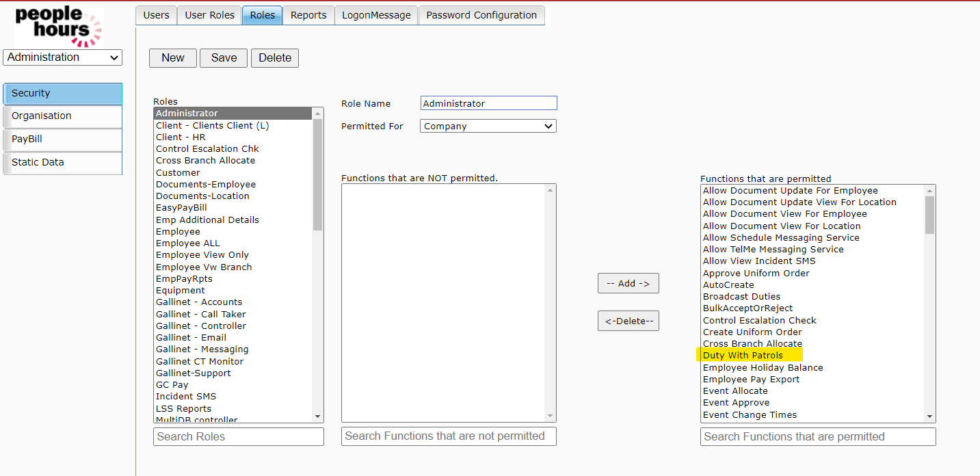
Task: Click the Search Roles field
Action: pos(238,436)
